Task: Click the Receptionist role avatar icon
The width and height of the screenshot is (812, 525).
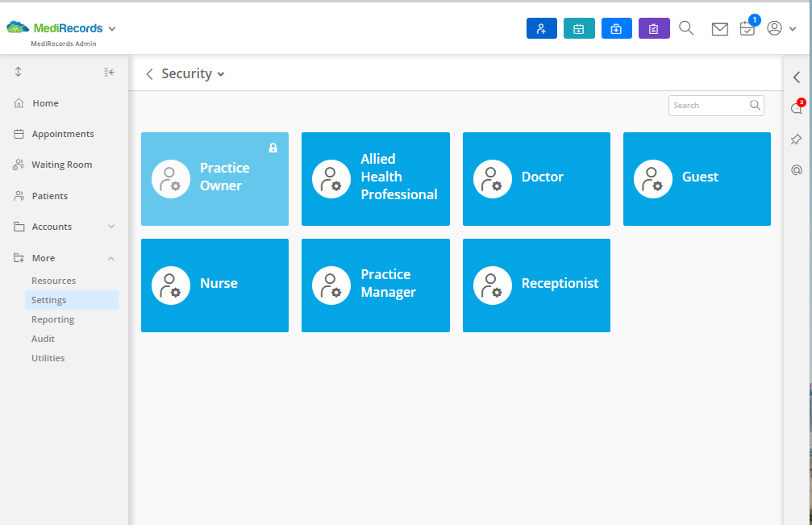Action: 493,285
